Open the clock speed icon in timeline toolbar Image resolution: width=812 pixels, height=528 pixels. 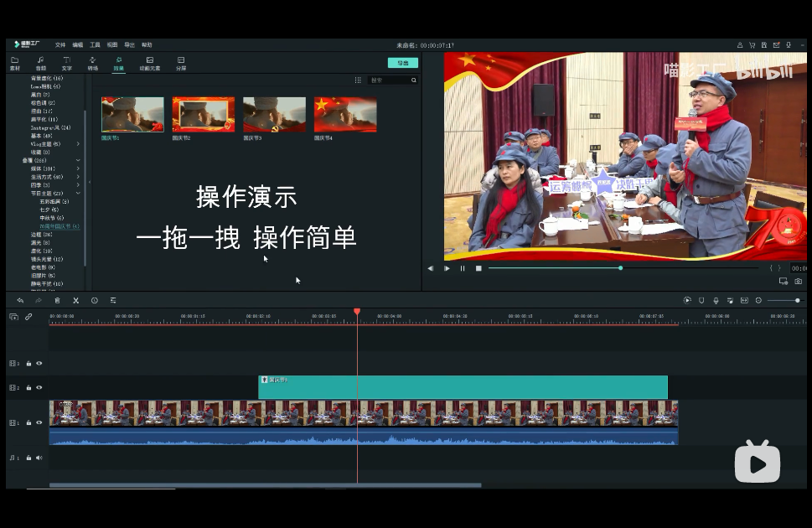[94, 300]
